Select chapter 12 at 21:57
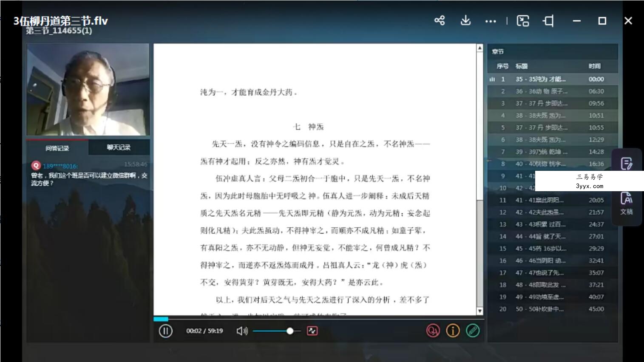The image size is (644, 362). (553, 212)
